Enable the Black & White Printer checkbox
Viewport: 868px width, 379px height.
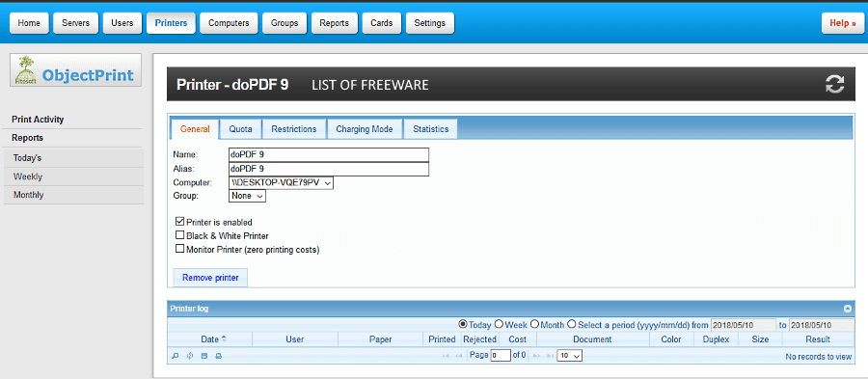coord(179,235)
